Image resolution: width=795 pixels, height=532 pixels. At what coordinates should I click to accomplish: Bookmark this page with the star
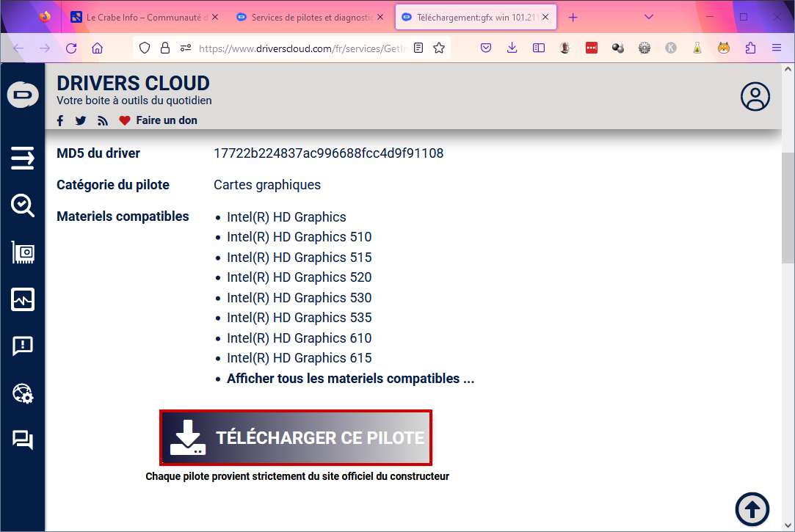[439, 48]
